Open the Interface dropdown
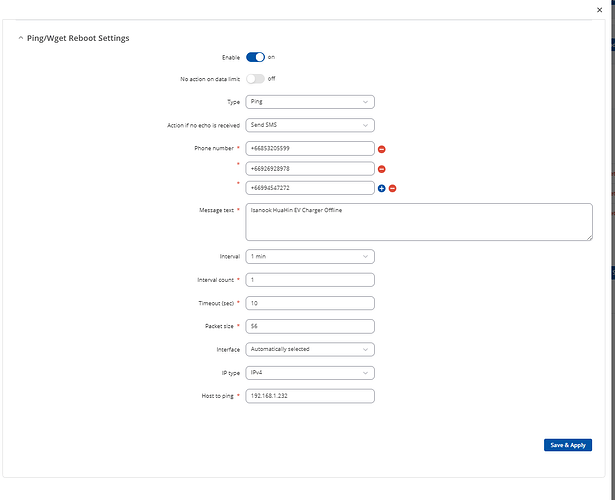Viewport: 615px width, 500px height. 310,349
